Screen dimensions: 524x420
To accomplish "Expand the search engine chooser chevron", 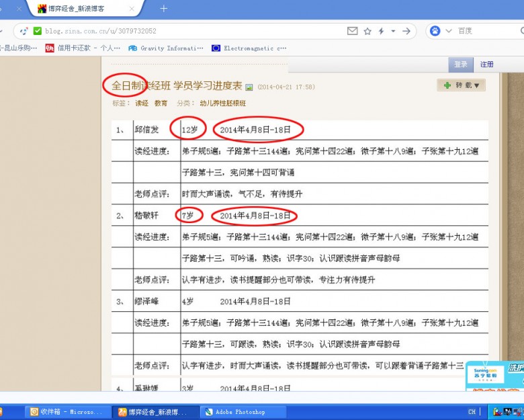I will (x=449, y=31).
